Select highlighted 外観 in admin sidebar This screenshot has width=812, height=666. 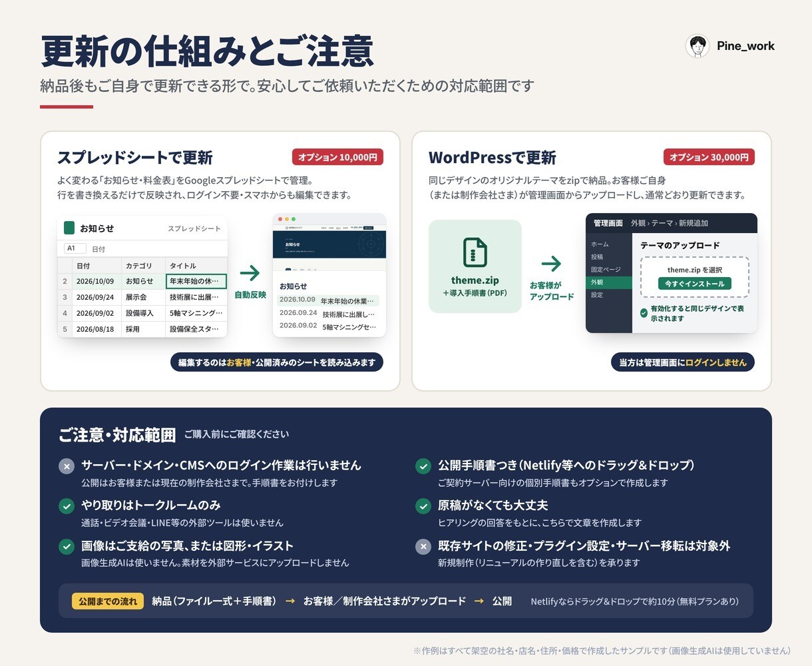[x=609, y=282]
